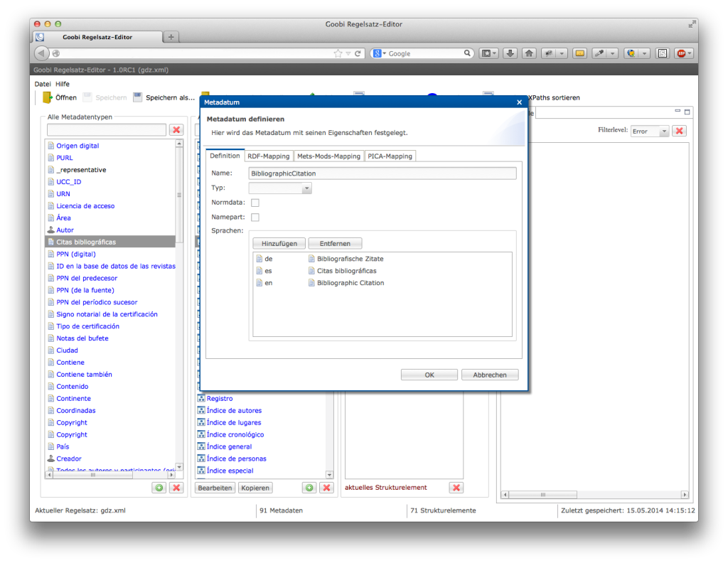Click the search magnifier in Google box
Screen dimensions: 728x563
[x=467, y=53]
